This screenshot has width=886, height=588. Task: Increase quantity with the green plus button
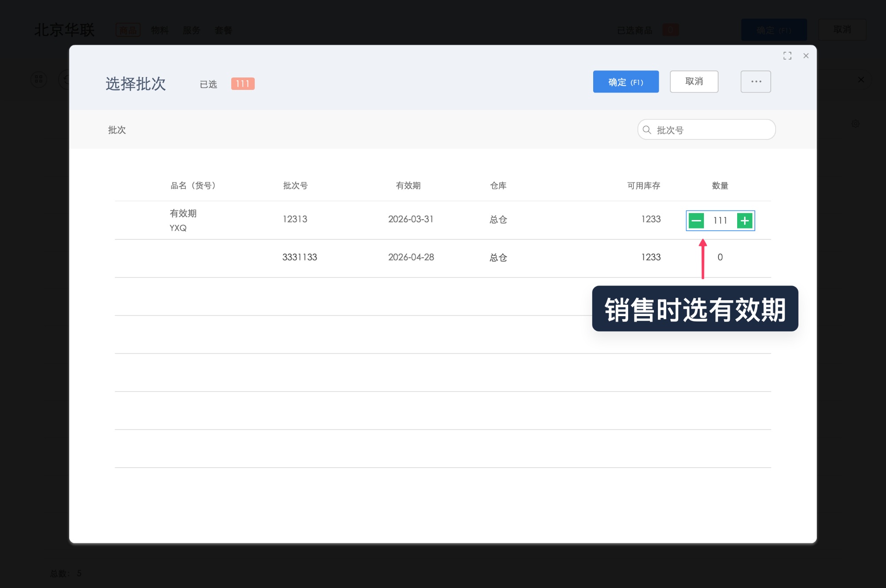point(745,220)
